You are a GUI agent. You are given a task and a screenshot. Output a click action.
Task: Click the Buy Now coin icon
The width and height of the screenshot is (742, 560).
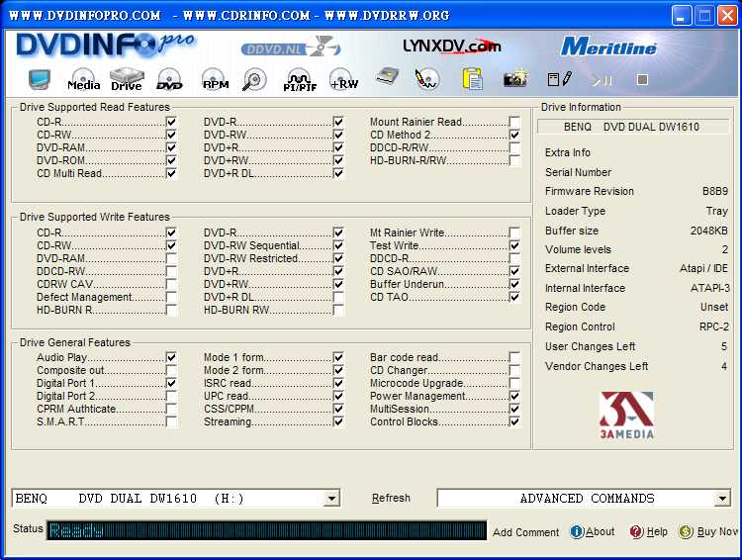point(686,532)
